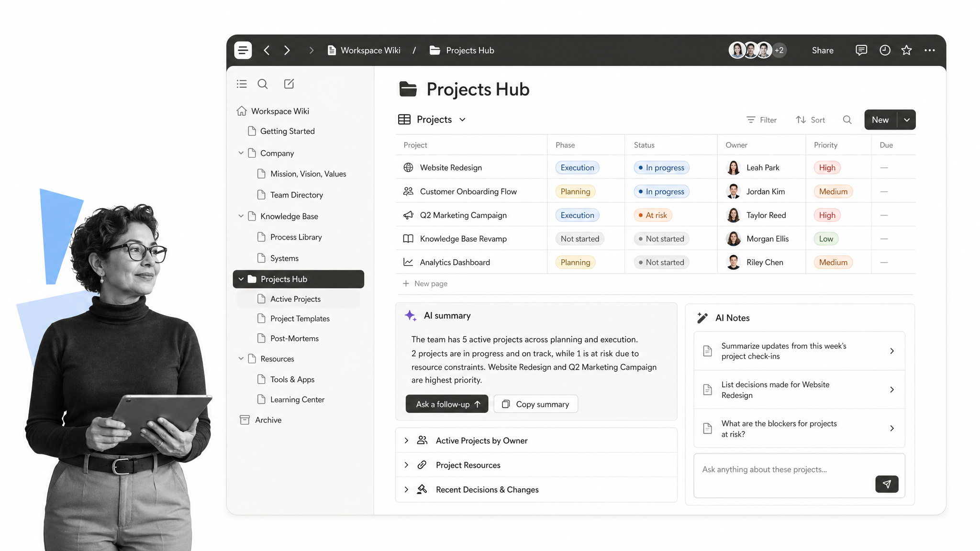Add a New page row
Viewport: 980px width, 551px height.
coord(425,283)
